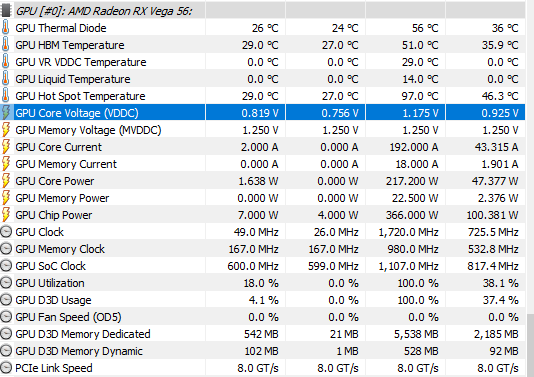Click clock icon beside GPU SoC Clock
This screenshot has width=534, height=377.
(x=6, y=266)
